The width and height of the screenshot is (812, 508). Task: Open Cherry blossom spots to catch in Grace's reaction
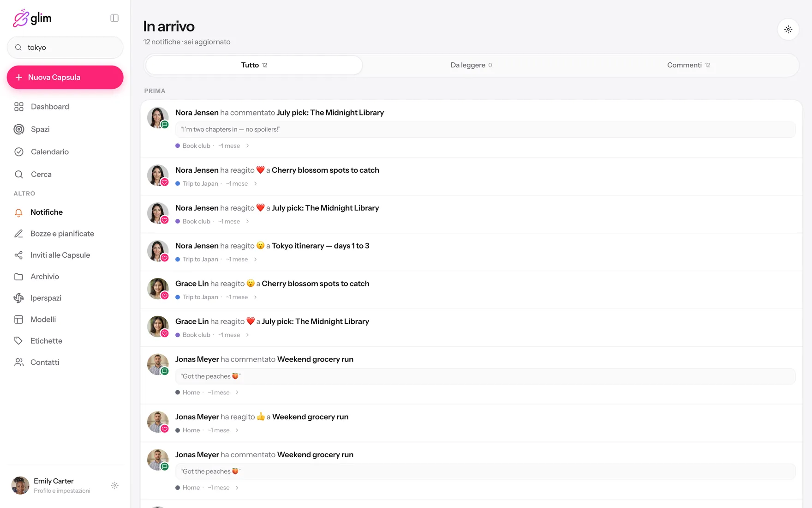(316, 284)
